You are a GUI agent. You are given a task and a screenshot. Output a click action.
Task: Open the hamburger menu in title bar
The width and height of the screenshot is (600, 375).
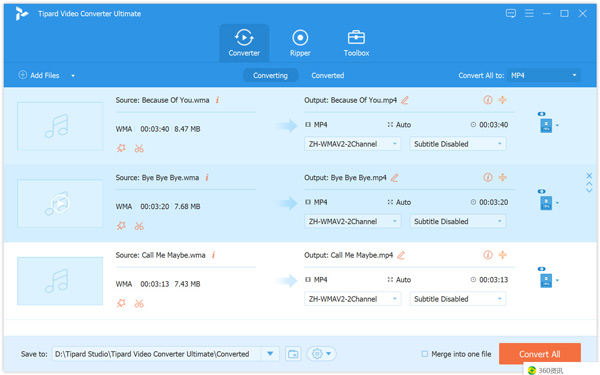click(x=529, y=14)
